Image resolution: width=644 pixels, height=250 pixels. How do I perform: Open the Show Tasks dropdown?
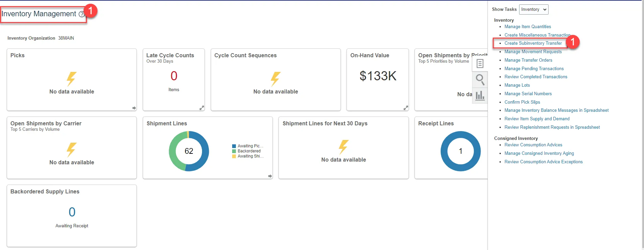[x=534, y=9]
